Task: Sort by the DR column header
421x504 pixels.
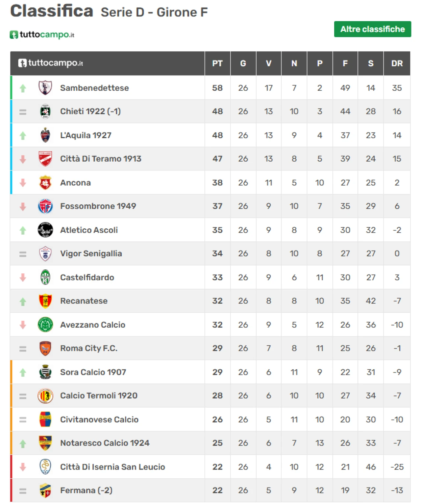Action: coord(397,63)
